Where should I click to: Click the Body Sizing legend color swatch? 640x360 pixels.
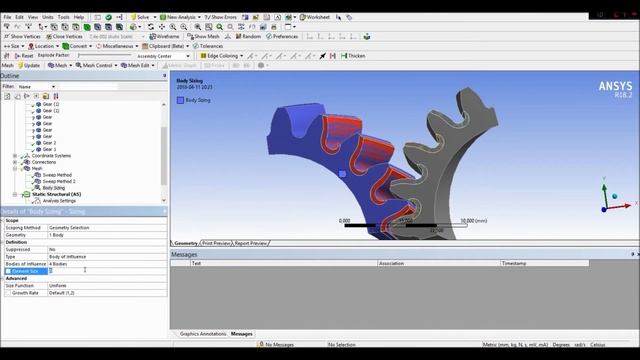pos(180,100)
